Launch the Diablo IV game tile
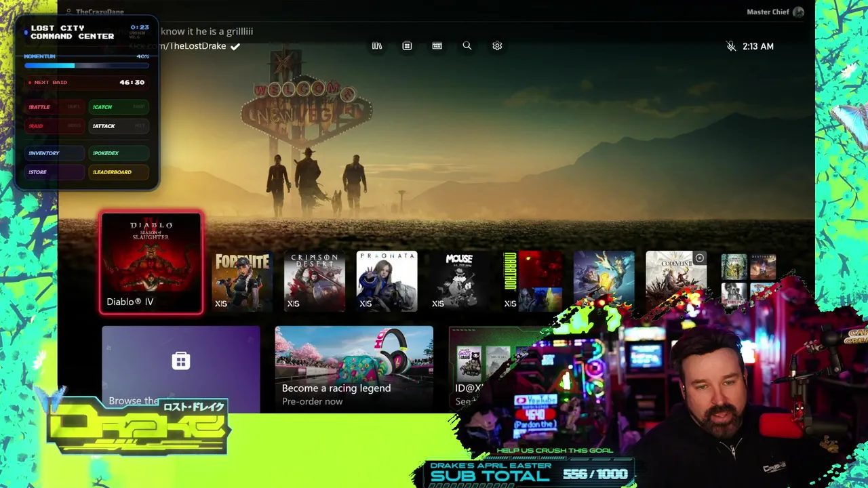Image resolution: width=868 pixels, height=488 pixels. point(151,263)
